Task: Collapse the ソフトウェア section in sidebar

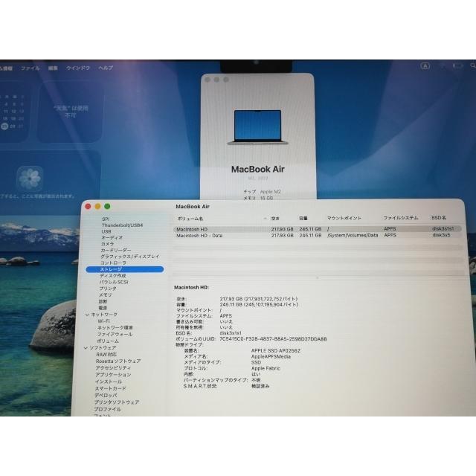Action: click(x=86, y=348)
